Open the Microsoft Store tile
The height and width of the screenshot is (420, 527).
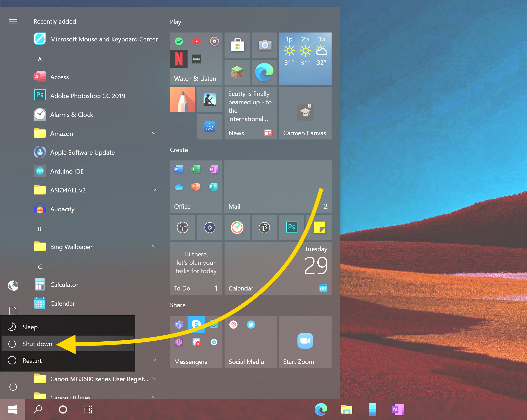coord(237,45)
